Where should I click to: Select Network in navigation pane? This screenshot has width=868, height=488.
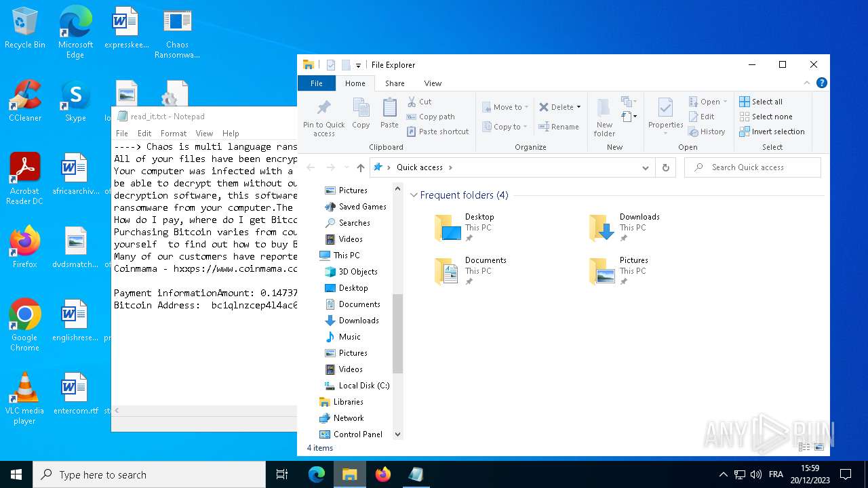pyautogui.click(x=341, y=418)
